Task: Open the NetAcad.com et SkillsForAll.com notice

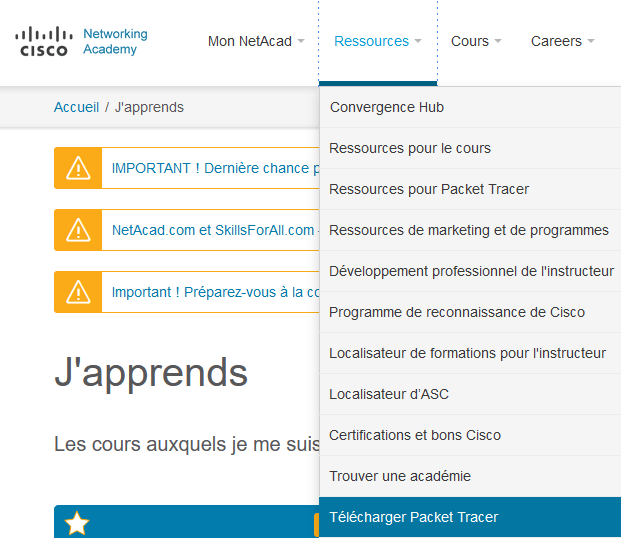Action: point(215,230)
